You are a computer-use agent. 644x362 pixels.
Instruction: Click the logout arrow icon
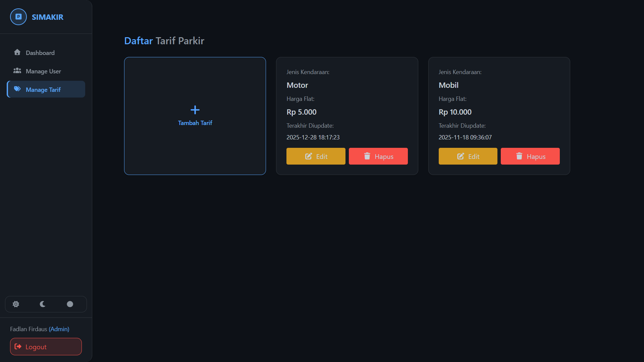click(x=18, y=347)
